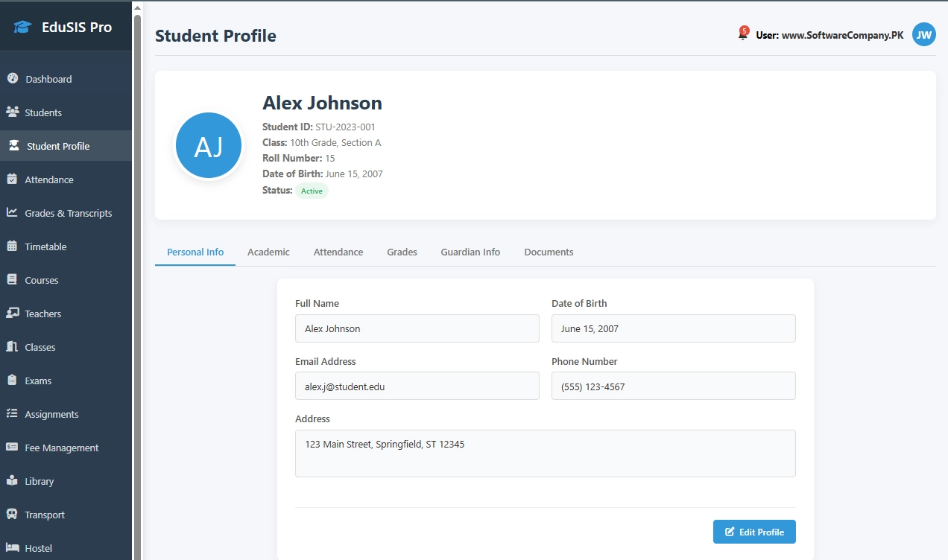This screenshot has height=560, width=948.
Task: Click the Email Address field
Action: click(x=417, y=386)
